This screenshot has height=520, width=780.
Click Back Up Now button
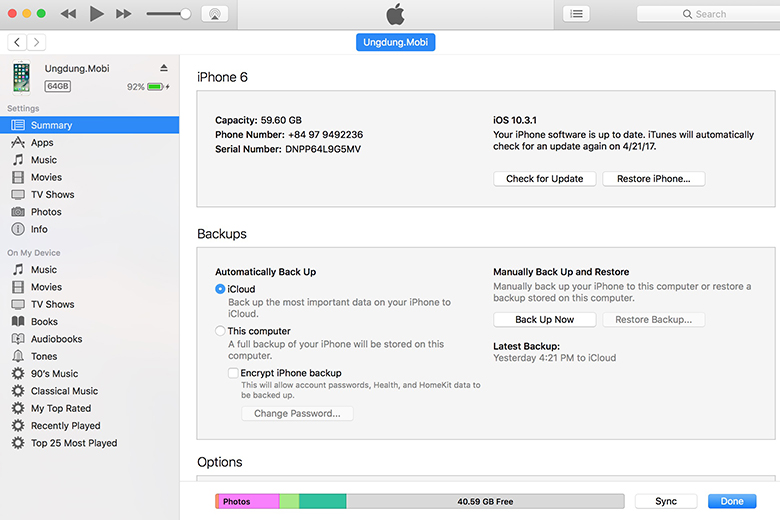pyautogui.click(x=545, y=319)
